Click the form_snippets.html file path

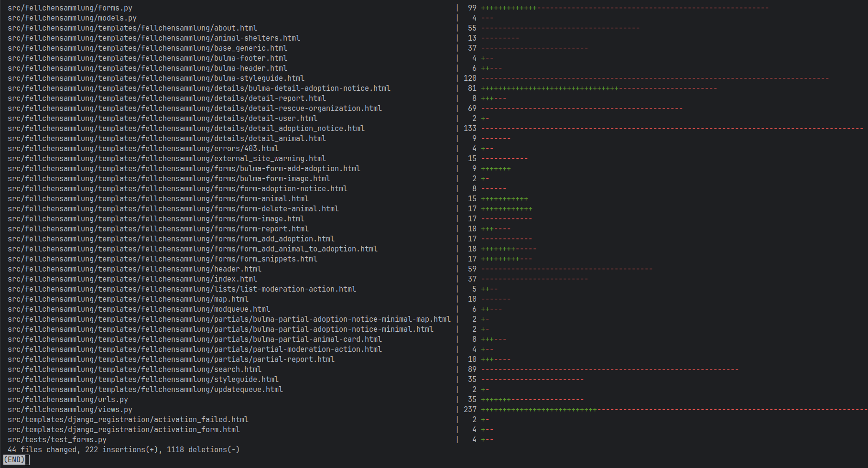click(162, 259)
